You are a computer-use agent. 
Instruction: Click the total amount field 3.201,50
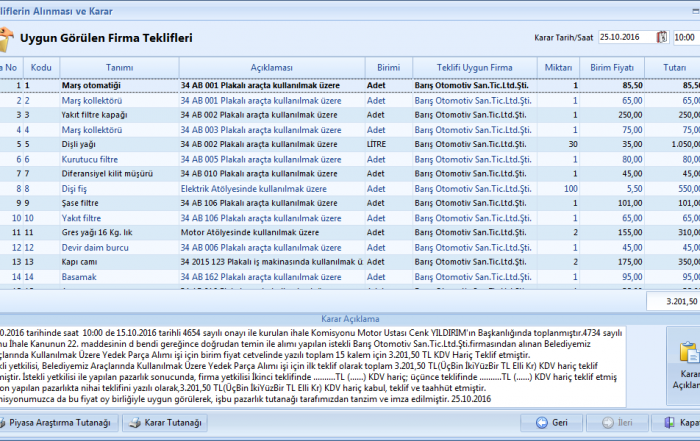coord(671,301)
